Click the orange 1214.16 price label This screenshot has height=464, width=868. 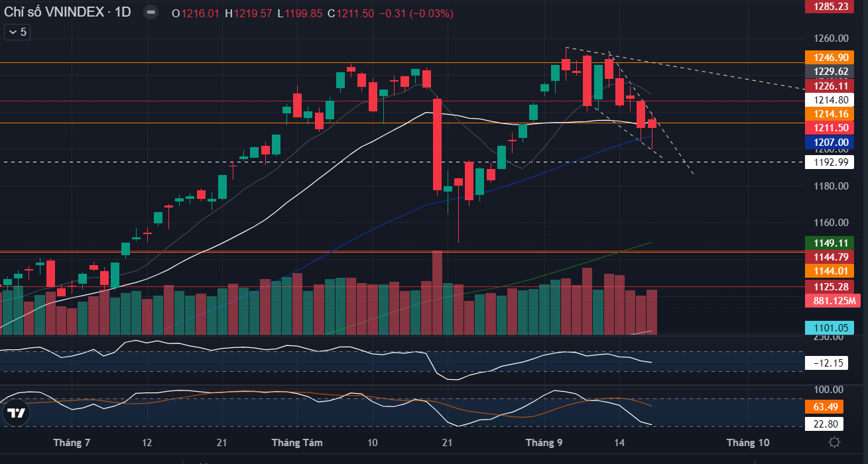829,114
